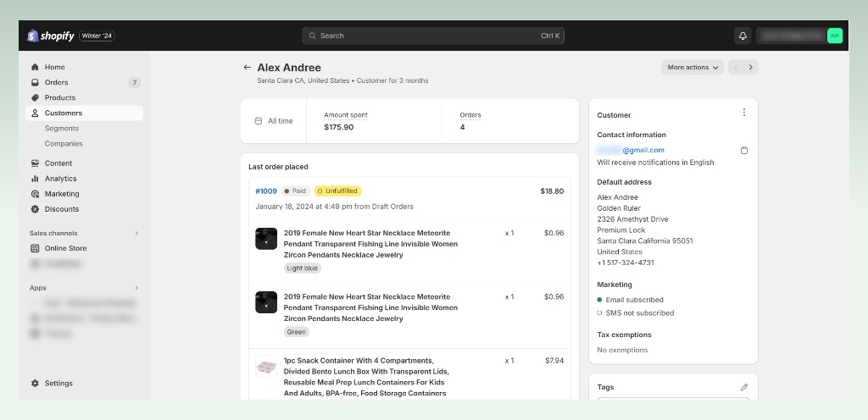Open Content in the sidebar

[84, 163]
